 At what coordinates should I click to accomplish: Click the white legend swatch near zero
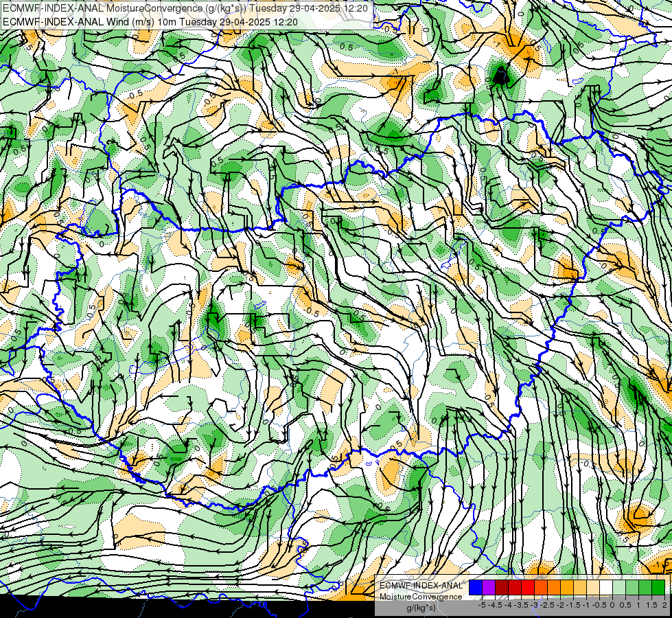[606, 587]
